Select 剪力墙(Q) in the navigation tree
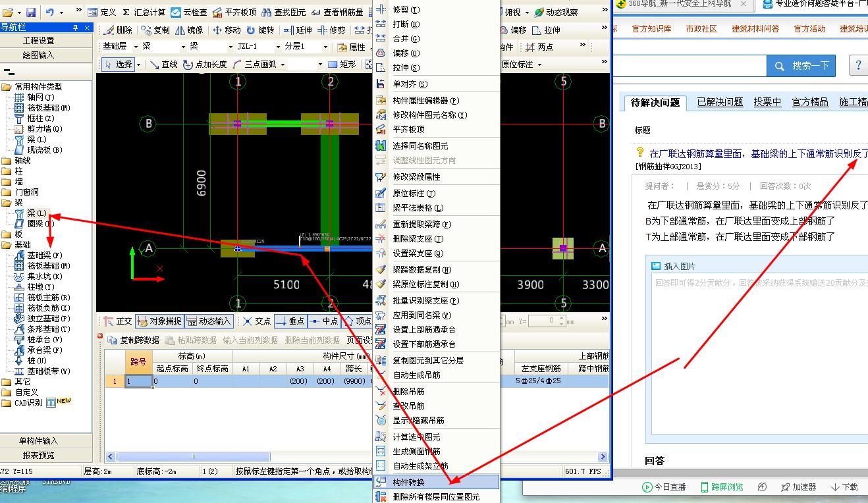The height and width of the screenshot is (503, 868). [38, 129]
